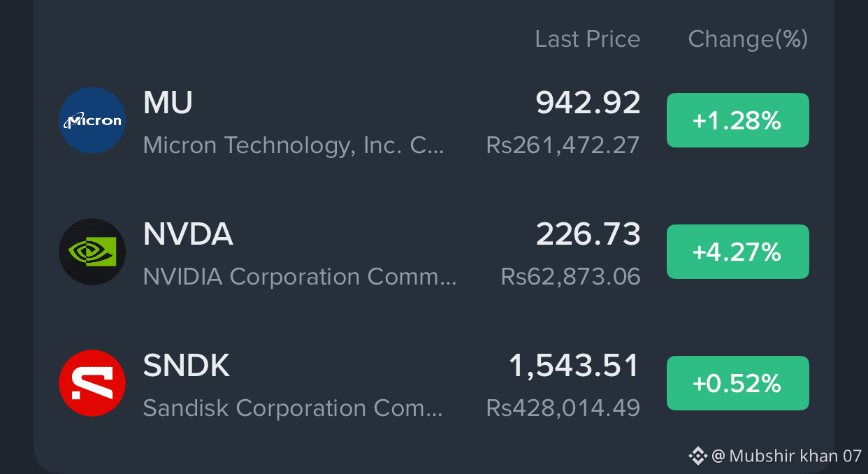
Task: Select Sandisk Corporation company name text
Action: (293, 408)
